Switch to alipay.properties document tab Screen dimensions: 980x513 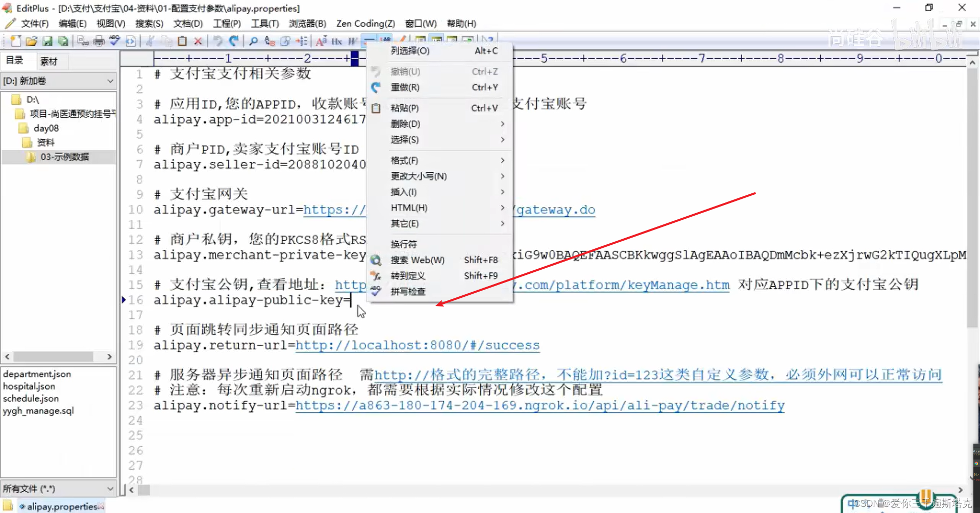click(x=62, y=506)
